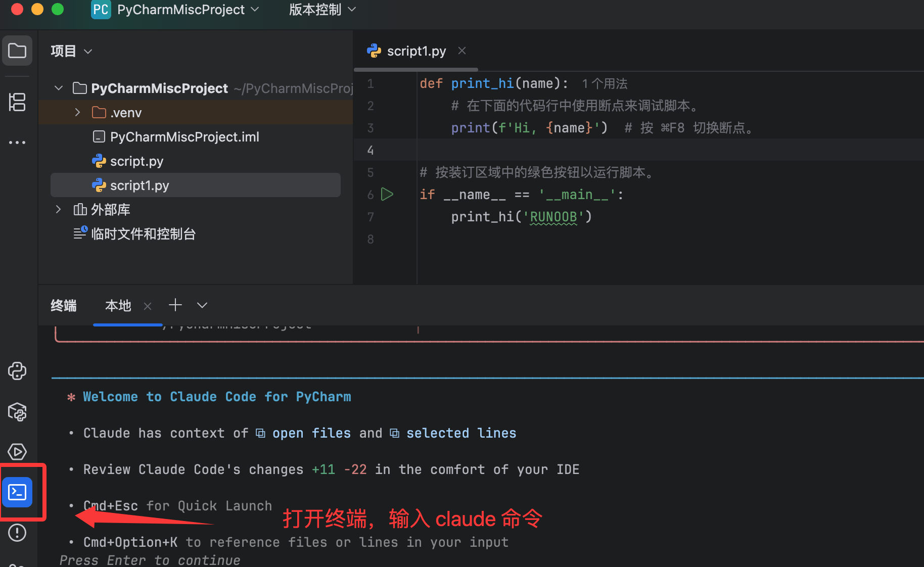The height and width of the screenshot is (567, 924).
Task: Toggle the Terminal tool window icon
Action: tap(17, 492)
